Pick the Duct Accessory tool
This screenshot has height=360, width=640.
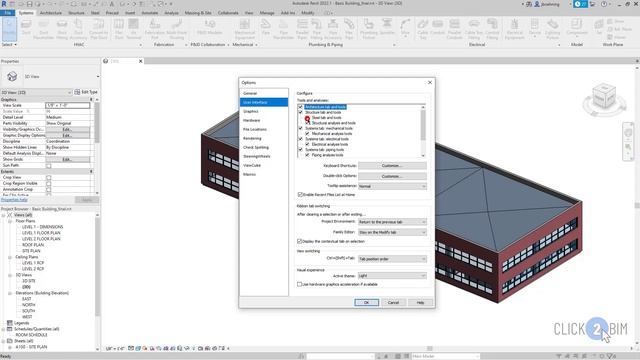click(78, 29)
